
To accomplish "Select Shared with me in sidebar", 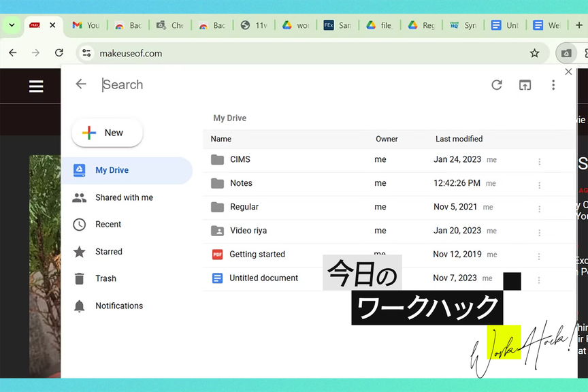I will click(x=124, y=197).
